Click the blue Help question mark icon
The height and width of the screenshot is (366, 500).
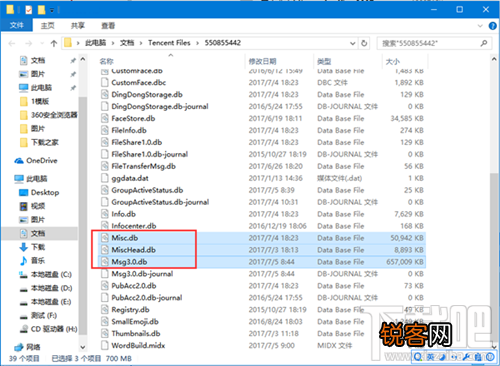pyautogui.click(x=492, y=26)
